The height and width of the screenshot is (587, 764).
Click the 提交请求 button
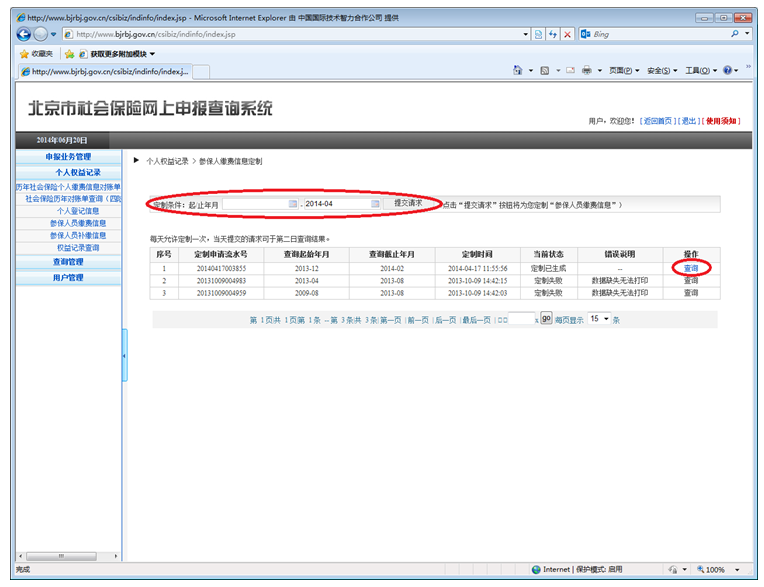coord(408,204)
